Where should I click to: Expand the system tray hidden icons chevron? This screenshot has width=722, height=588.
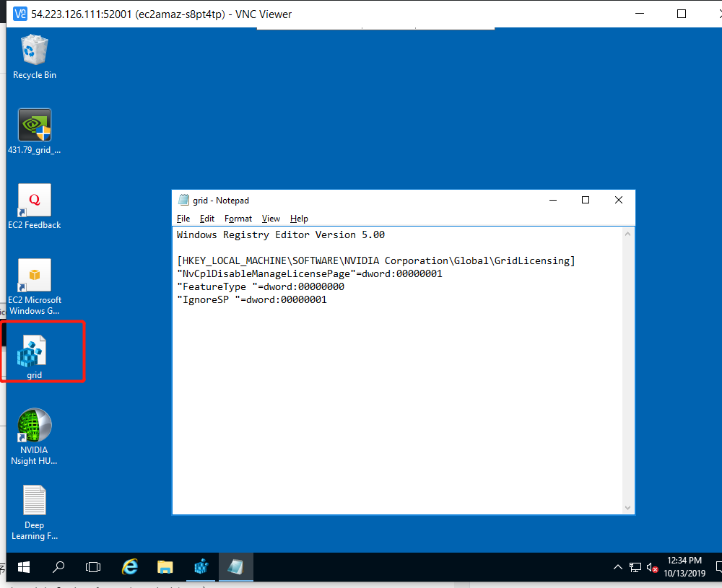coord(618,567)
